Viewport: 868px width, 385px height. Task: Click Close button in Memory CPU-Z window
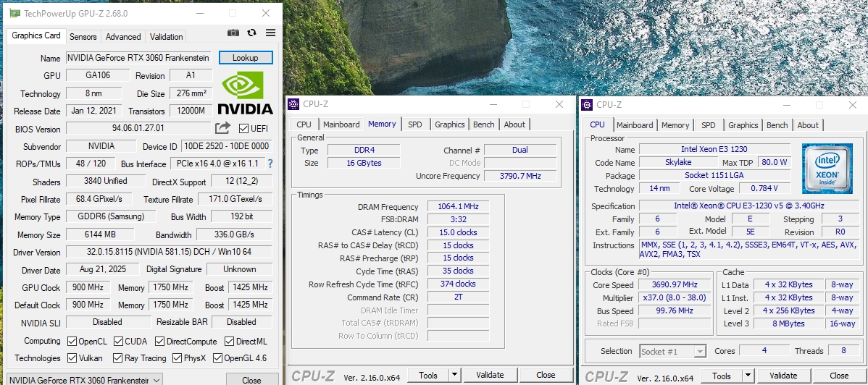(x=546, y=375)
